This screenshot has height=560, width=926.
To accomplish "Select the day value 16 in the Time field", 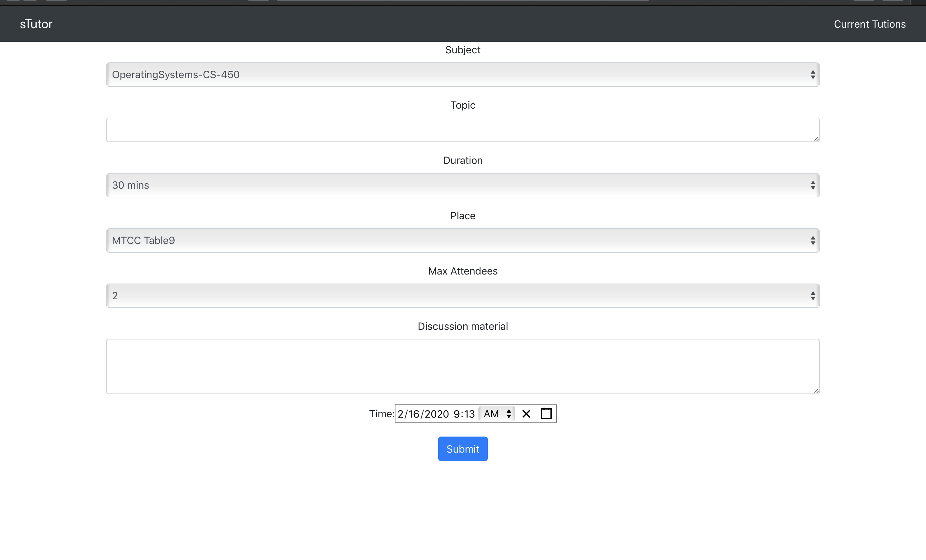I will coord(414,414).
